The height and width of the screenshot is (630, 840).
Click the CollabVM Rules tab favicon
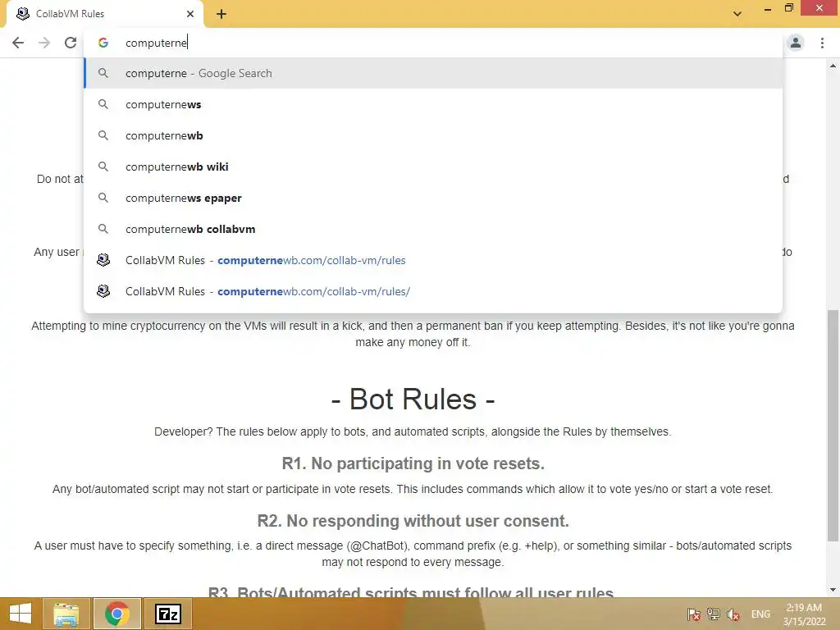click(x=23, y=14)
